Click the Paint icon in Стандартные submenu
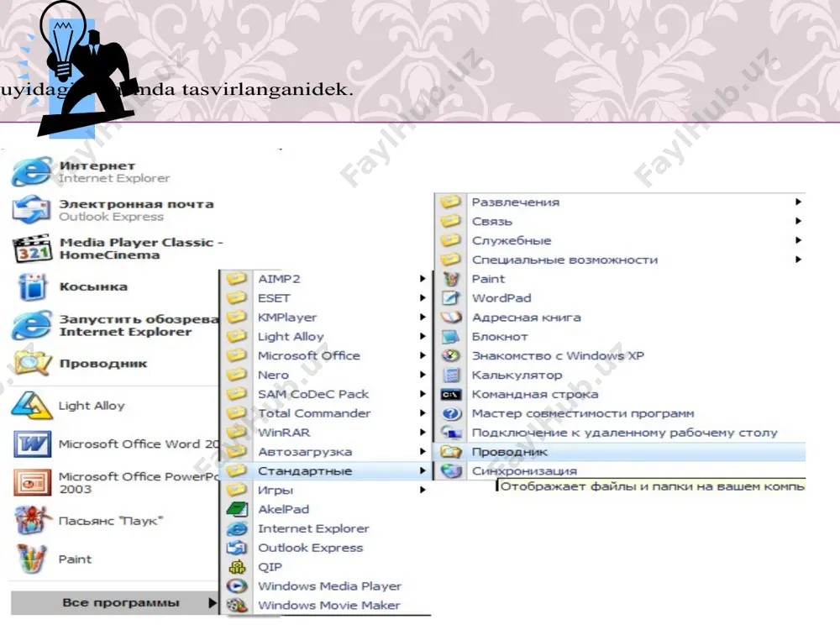This screenshot has height=630, width=840. (451, 279)
